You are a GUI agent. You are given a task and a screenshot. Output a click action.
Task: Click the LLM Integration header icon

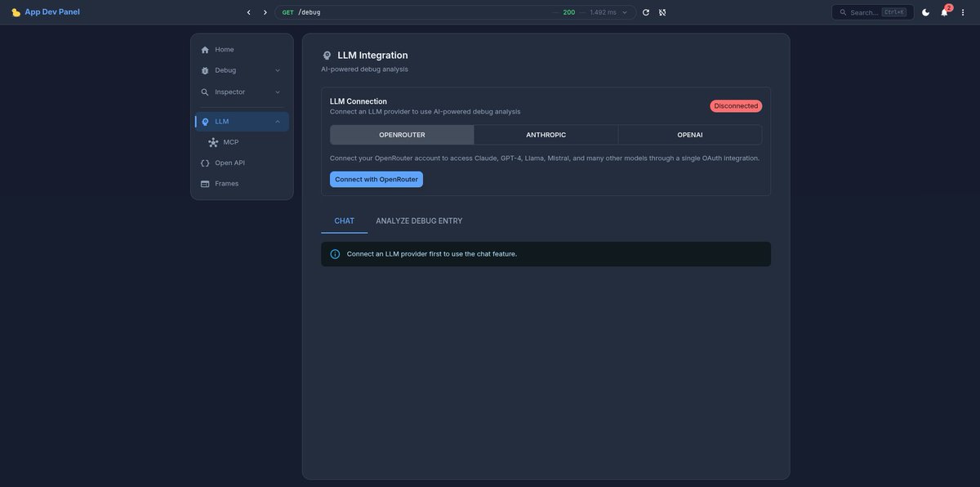click(x=327, y=56)
